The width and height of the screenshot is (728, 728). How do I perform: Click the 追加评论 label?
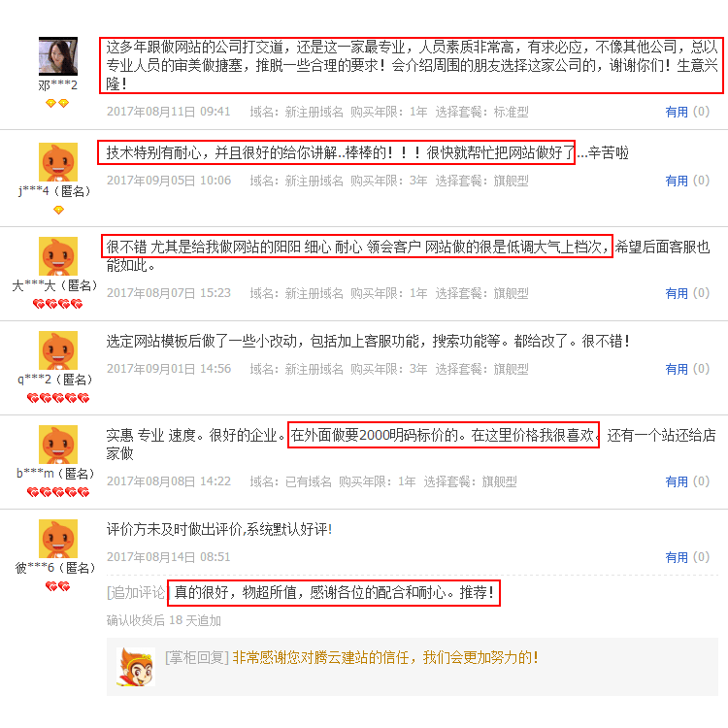[137, 593]
